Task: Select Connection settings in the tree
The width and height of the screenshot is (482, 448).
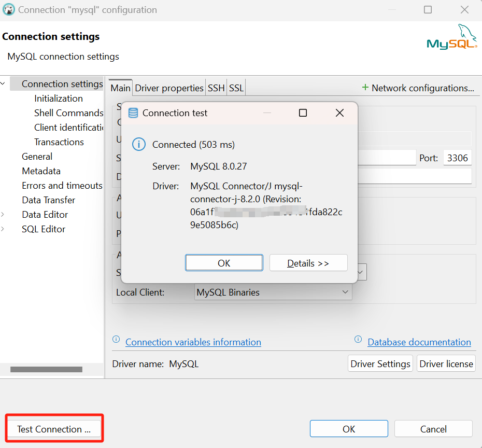Action: tap(62, 83)
